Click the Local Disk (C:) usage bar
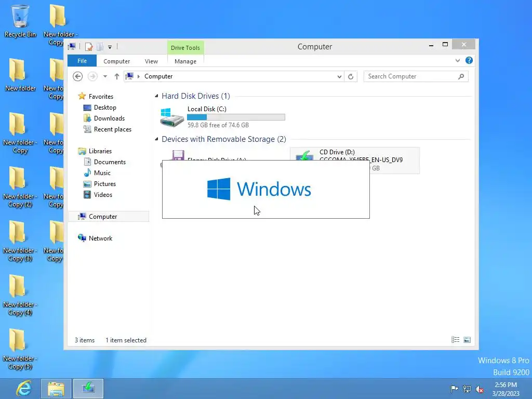The image size is (532, 399). [236, 117]
